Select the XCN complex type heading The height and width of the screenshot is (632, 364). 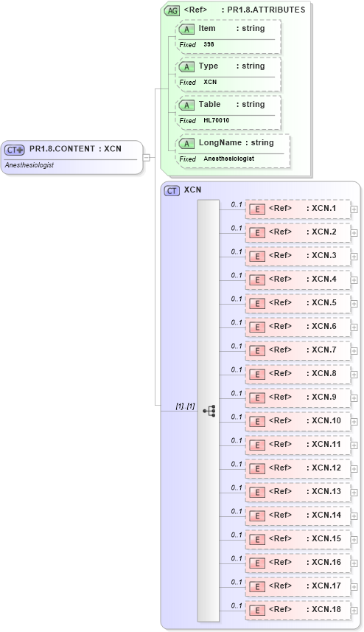point(192,190)
